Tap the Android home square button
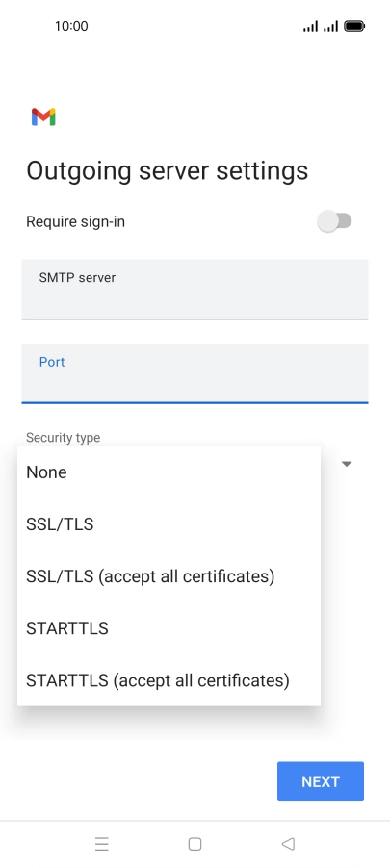Image resolution: width=390 pixels, height=868 pixels. coord(195,844)
